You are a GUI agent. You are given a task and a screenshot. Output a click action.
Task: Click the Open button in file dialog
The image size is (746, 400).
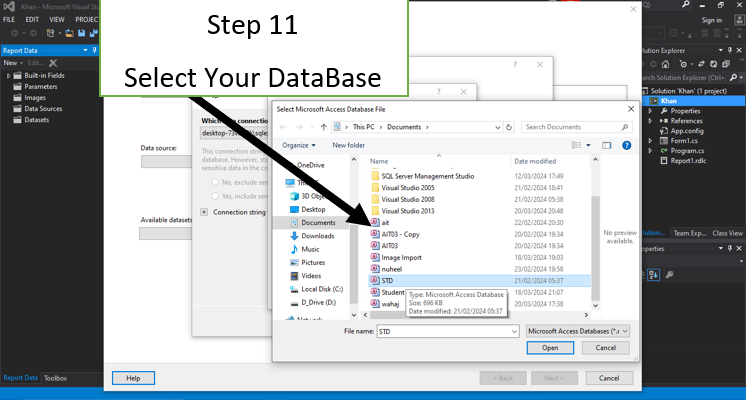[550, 348]
